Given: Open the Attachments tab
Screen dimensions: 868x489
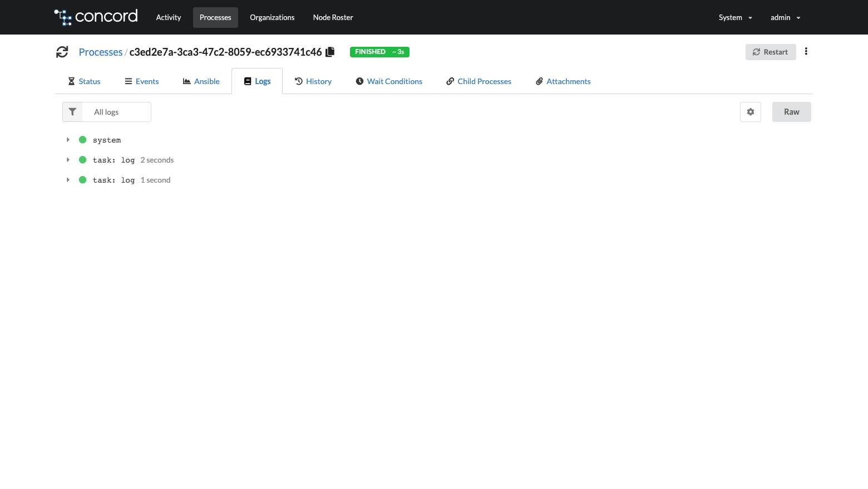Looking at the screenshot, I should pos(563,81).
